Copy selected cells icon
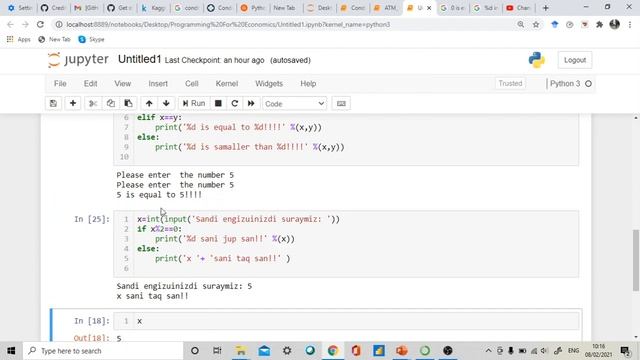 [x=111, y=104]
